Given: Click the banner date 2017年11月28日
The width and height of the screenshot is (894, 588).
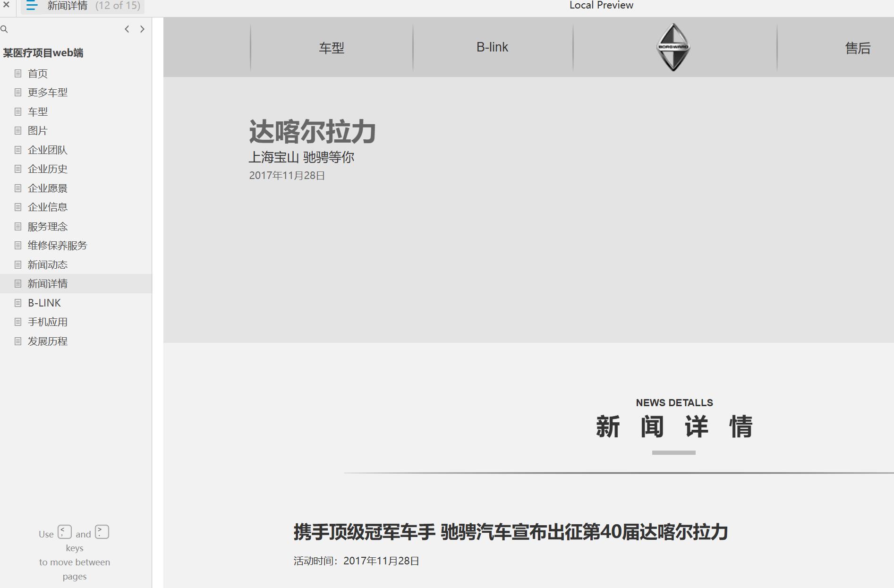Looking at the screenshot, I should point(287,176).
